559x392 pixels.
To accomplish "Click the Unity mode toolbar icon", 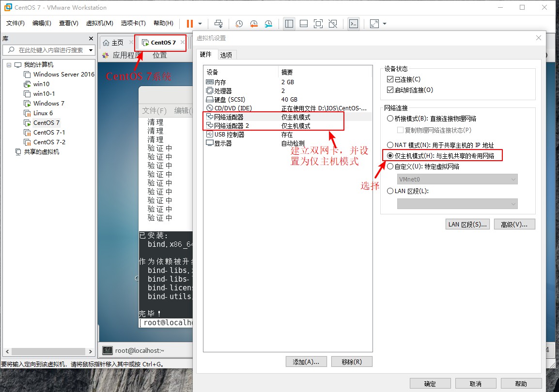I will click(333, 24).
